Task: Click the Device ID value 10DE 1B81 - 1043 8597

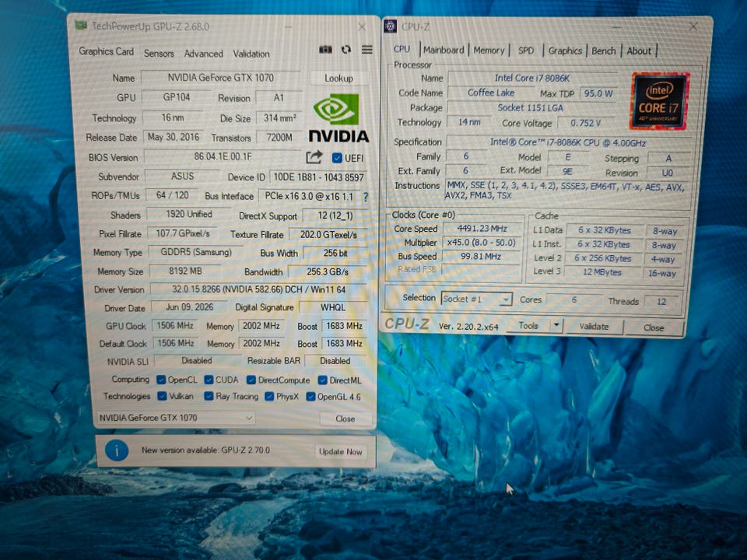Action: point(318,177)
